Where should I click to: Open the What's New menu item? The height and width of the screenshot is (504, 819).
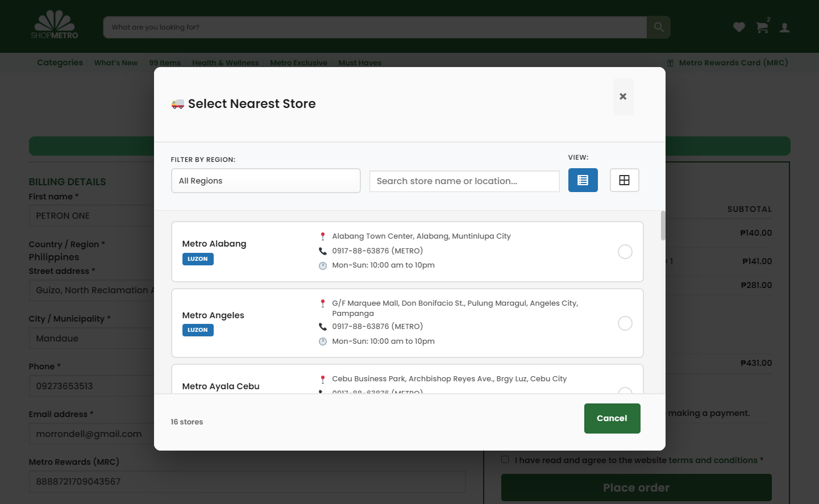pyautogui.click(x=116, y=63)
